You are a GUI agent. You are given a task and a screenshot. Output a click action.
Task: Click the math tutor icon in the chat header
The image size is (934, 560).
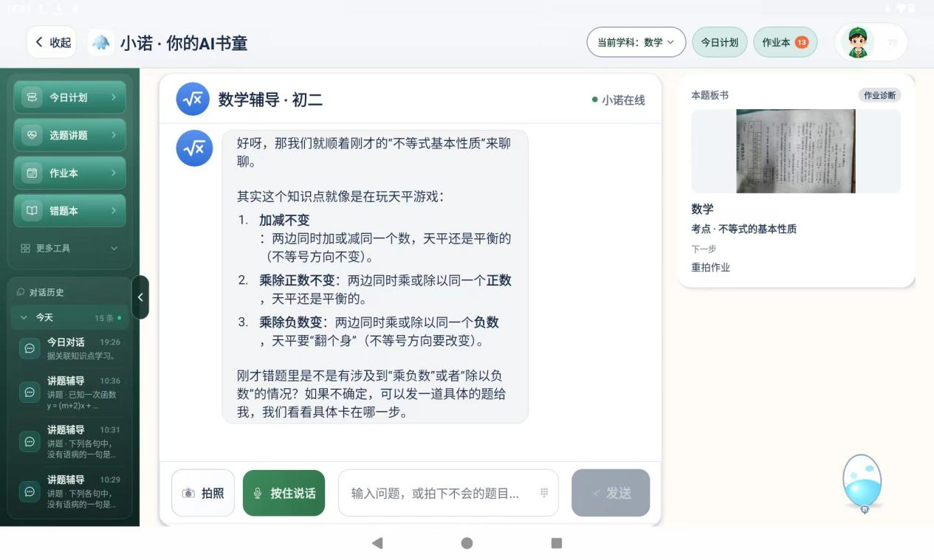click(193, 99)
